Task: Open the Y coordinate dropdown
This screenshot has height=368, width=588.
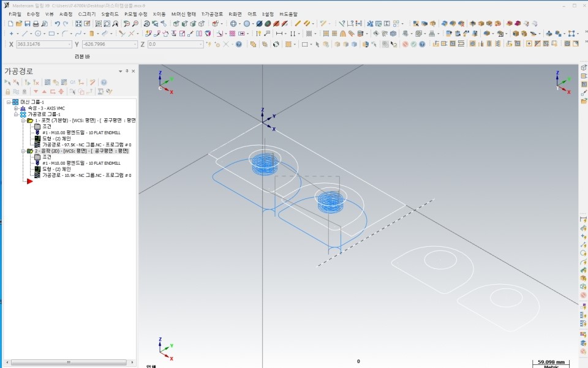Action: (x=135, y=44)
